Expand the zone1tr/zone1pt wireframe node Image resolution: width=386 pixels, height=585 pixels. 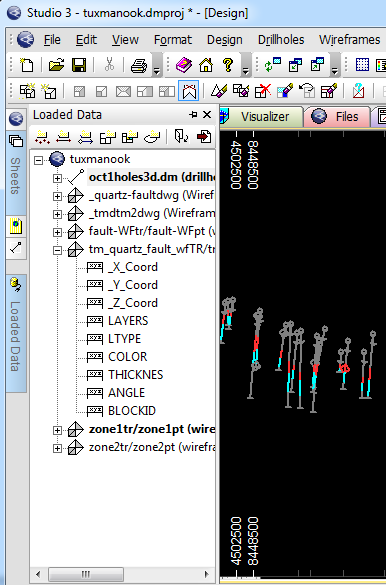(x=57, y=430)
